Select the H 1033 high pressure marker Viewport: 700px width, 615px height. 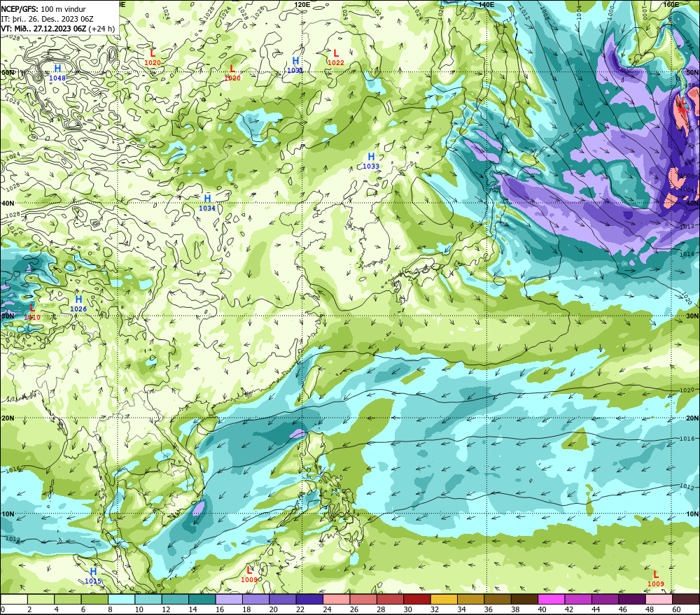tap(371, 161)
